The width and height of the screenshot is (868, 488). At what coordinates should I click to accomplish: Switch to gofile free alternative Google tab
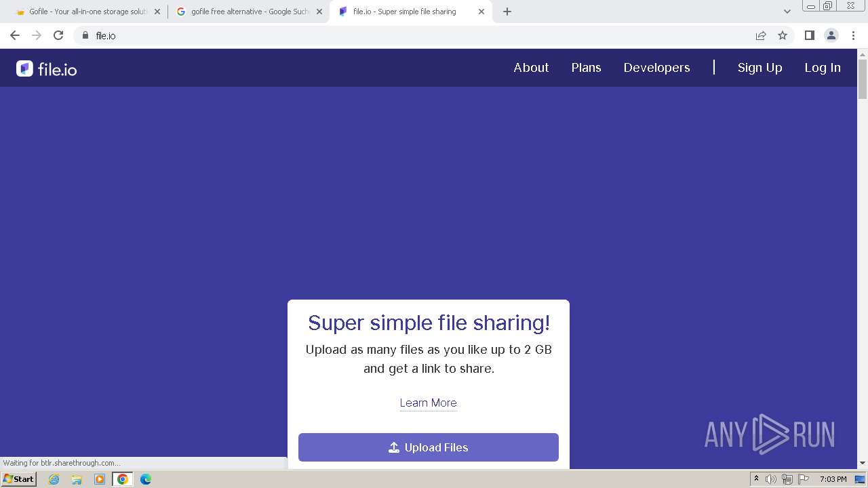(x=249, y=12)
